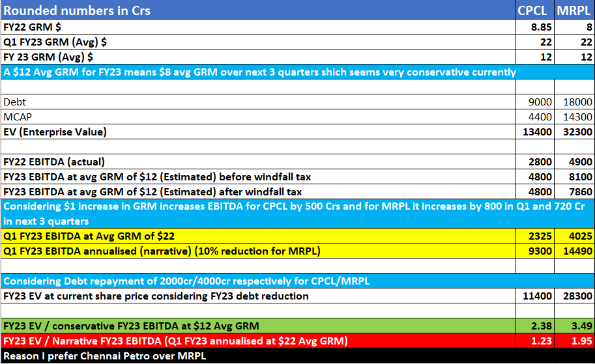Select CPCL value 22 in Q1 FY23 GRM row

click(534, 42)
